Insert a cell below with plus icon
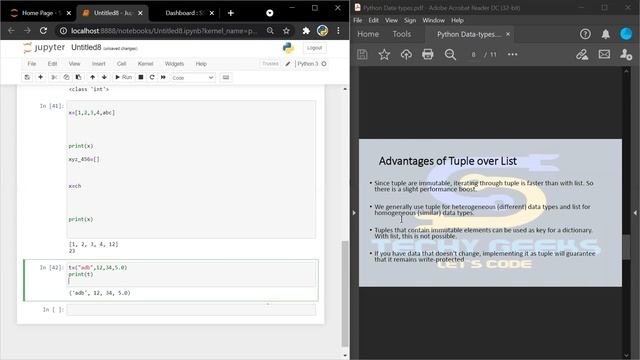The width and height of the screenshot is (640, 360). (40, 77)
